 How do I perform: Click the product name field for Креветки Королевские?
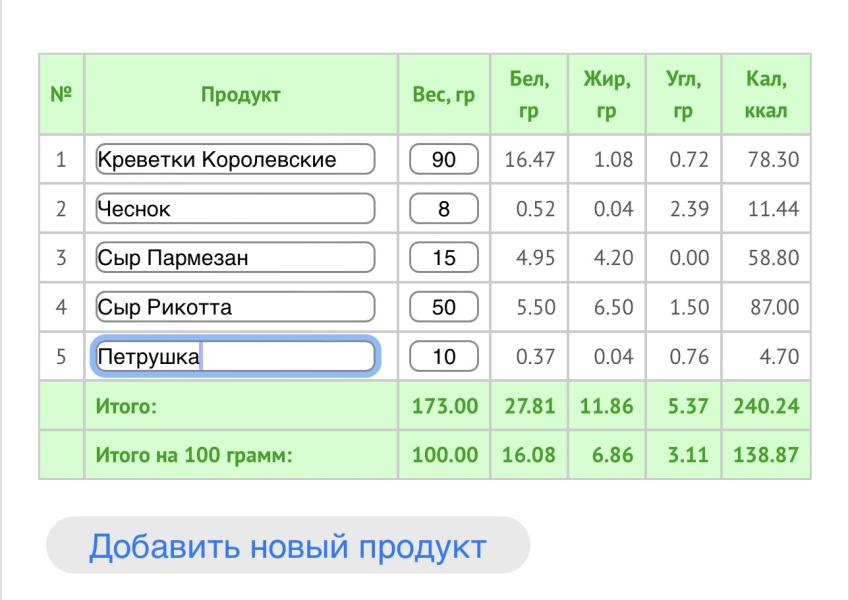(x=236, y=157)
